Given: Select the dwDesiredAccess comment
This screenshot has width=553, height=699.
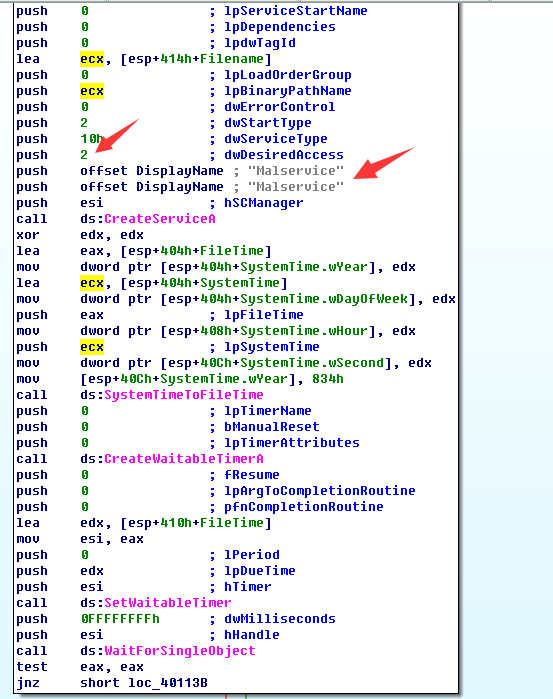Looking at the screenshot, I should click(x=284, y=155).
